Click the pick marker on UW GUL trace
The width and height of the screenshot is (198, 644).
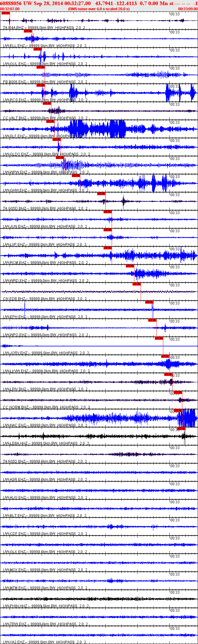[x=37, y=49]
